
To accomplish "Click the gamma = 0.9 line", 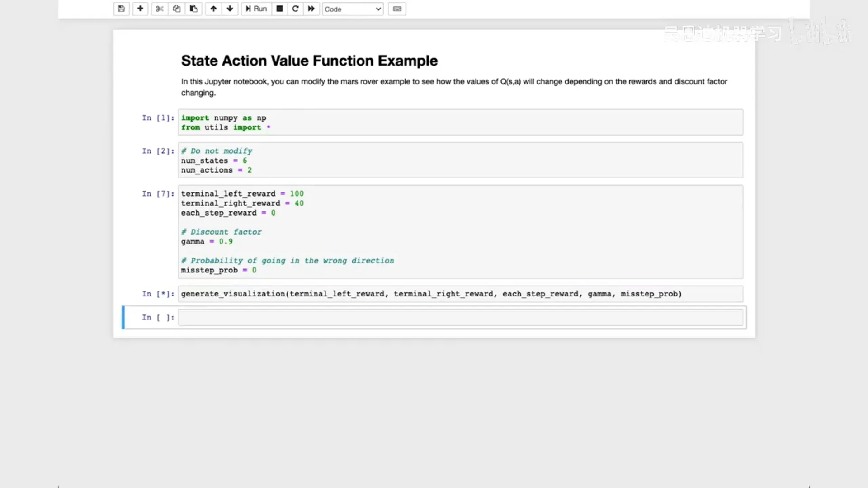I will pyautogui.click(x=207, y=241).
